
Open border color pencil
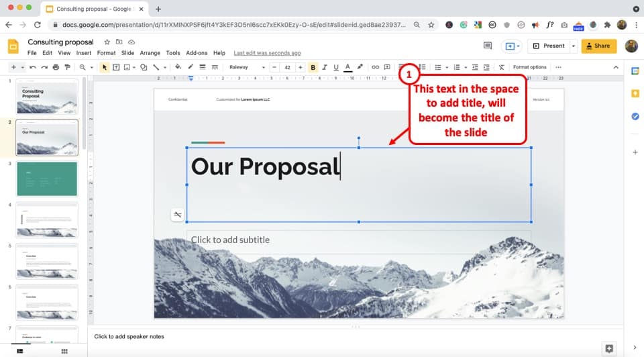191,67
